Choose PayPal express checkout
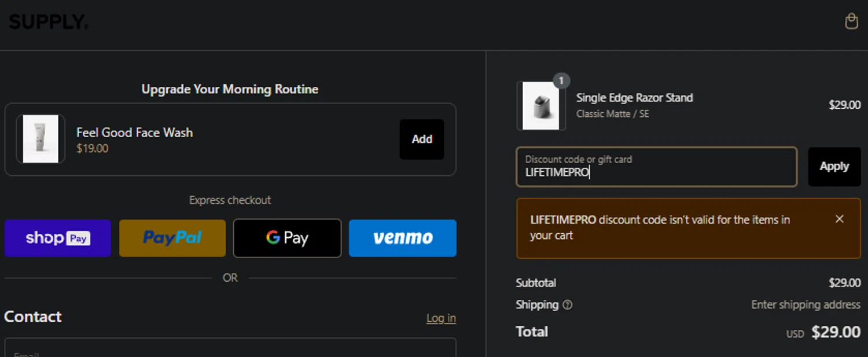This screenshot has width=868, height=357. click(x=172, y=238)
